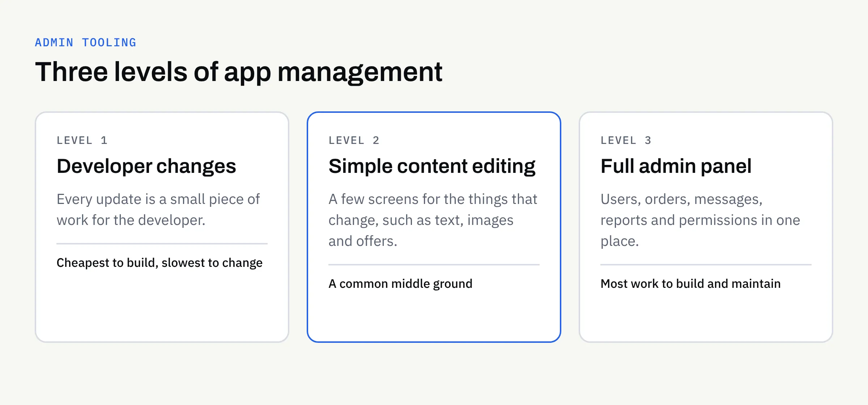Image resolution: width=868 pixels, height=405 pixels.
Task: Click 'Most work to build and maintain'
Action: point(690,284)
